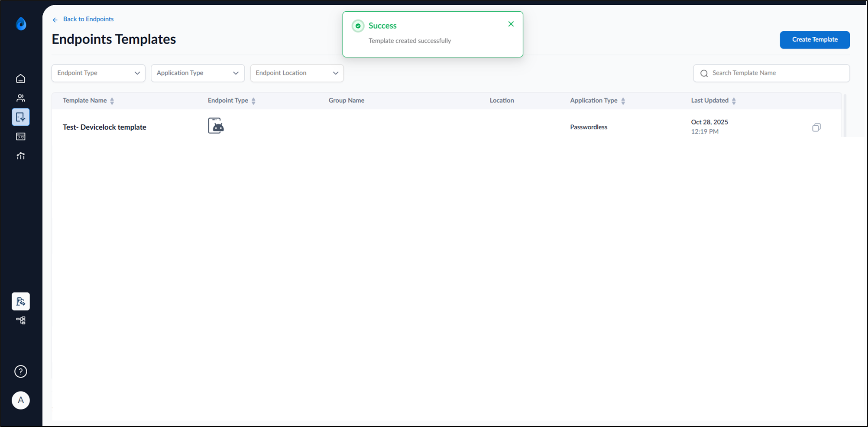868x427 pixels.
Task: Click the Passwordless application type cell
Action: pyautogui.click(x=589, y=127)
